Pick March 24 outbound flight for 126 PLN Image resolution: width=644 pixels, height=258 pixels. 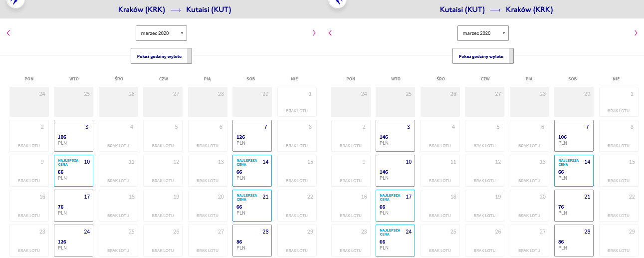[73, 241]
